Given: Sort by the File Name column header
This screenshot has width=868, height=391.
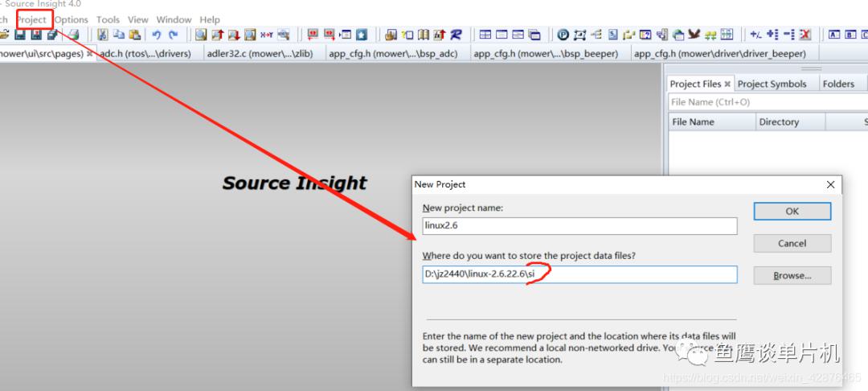Looking at the screenshot, I should 712,121.
